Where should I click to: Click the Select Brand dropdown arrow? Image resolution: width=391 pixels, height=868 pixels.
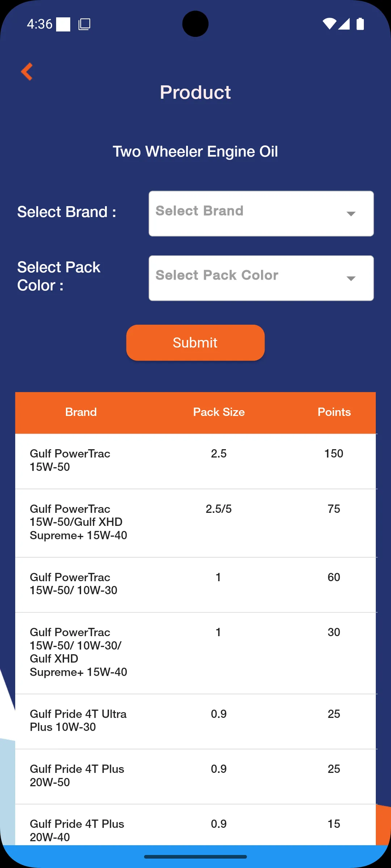tap(351, 214)
